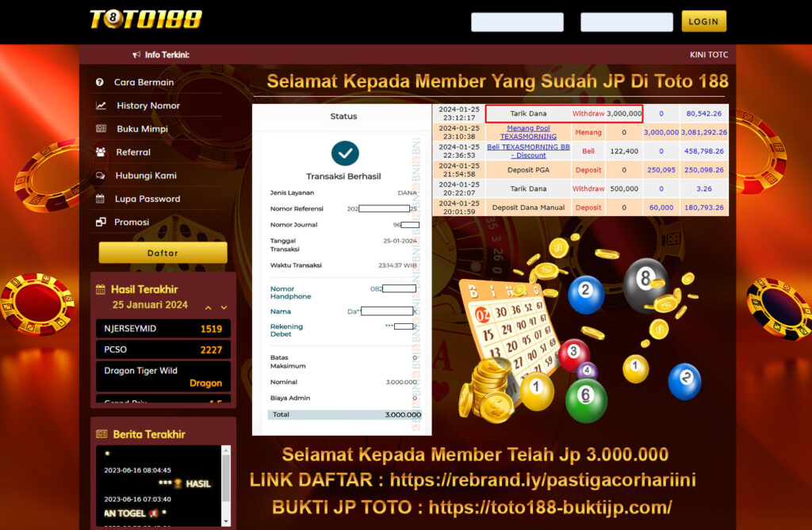Click the Lupa Password calendar icon
This screenshot has width=812, height=530.
(x=101, y=199)
